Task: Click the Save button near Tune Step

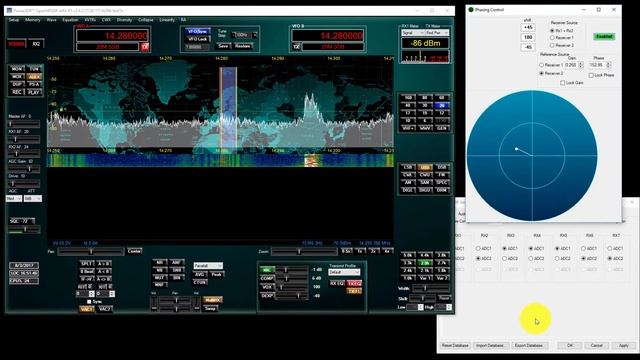Action: pyautogui.click(x=223, y=46)
